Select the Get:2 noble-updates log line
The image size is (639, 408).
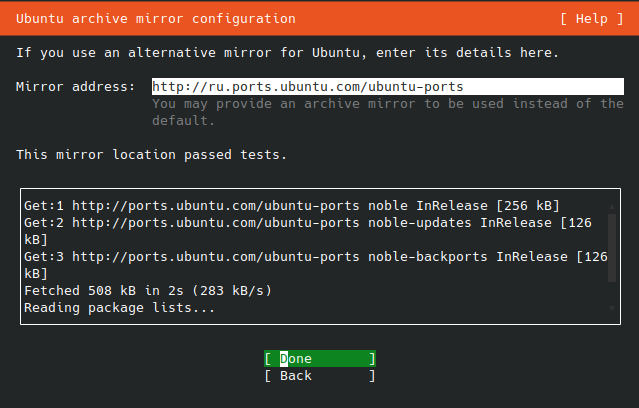point(308,231)
